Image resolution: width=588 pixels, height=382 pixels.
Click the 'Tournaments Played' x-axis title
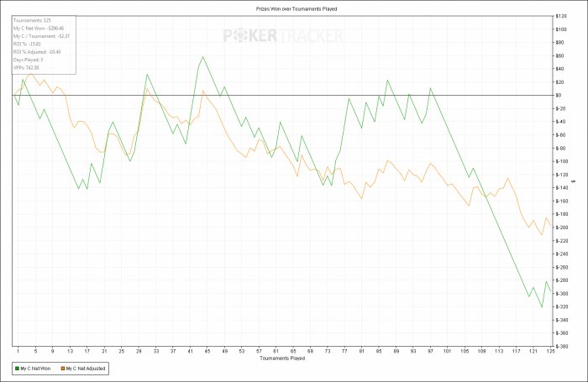pyautogui.click(x=282, y=358)
